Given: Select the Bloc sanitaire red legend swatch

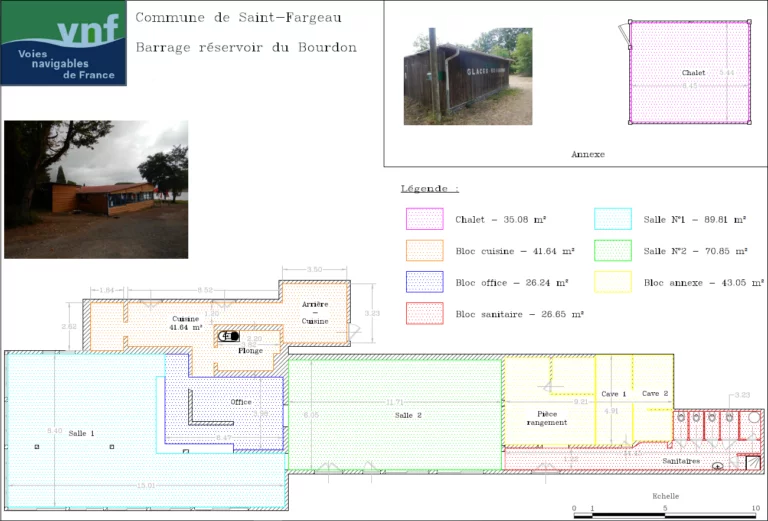Looking at the screenshot, I should (x=423, y=313).
